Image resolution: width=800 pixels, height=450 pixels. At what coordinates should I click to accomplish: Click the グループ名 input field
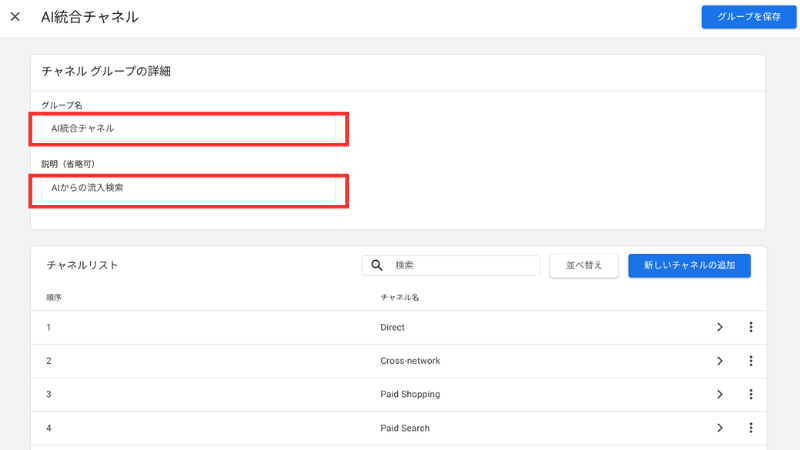tap(188, 128)
